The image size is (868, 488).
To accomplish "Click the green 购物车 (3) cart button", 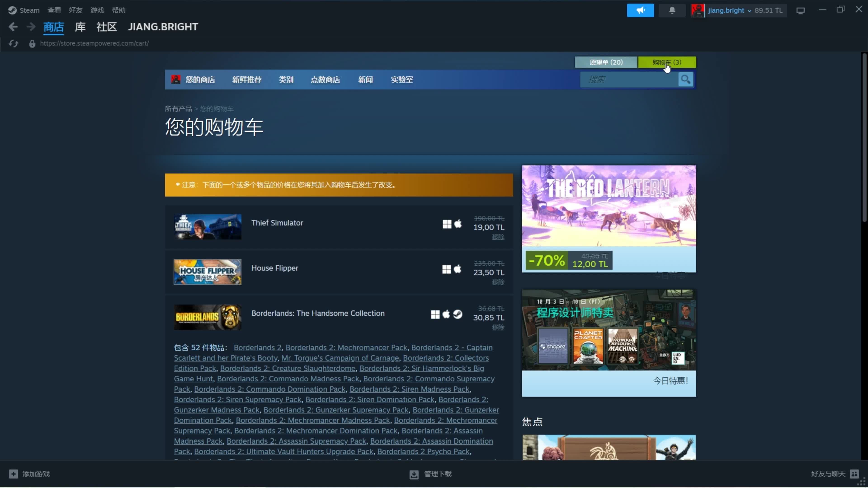I will (x=667, y=62).
